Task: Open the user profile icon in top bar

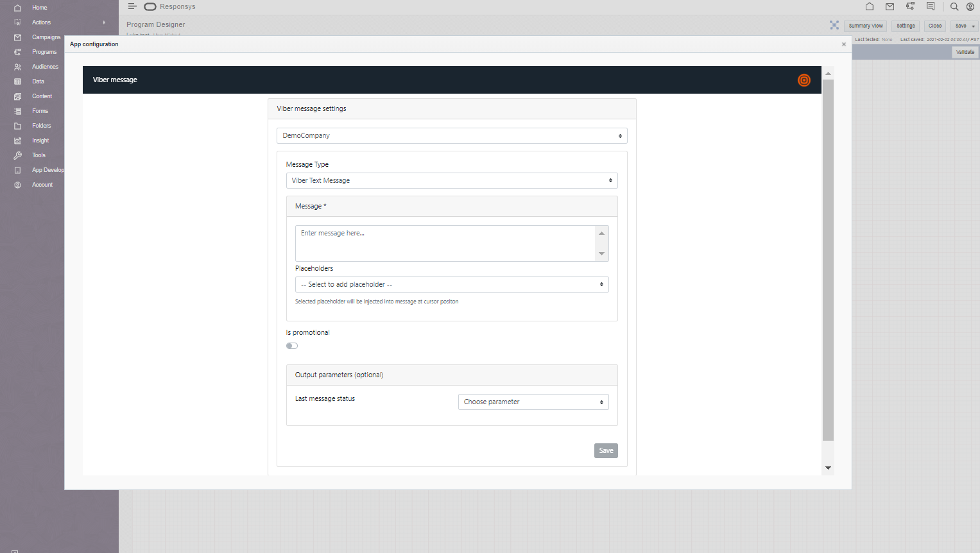Action: (970, 7)
